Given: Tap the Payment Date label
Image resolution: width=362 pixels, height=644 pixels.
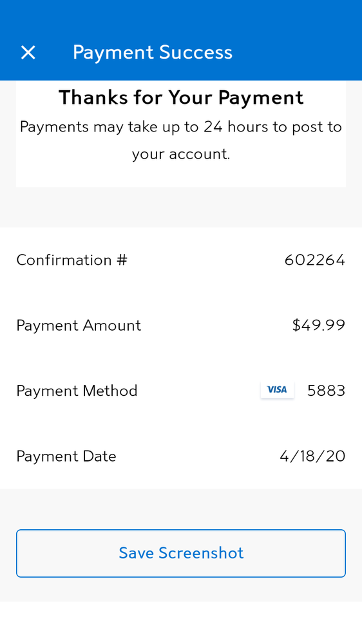Looking at the screenshot, I should [x=66, y=456].
